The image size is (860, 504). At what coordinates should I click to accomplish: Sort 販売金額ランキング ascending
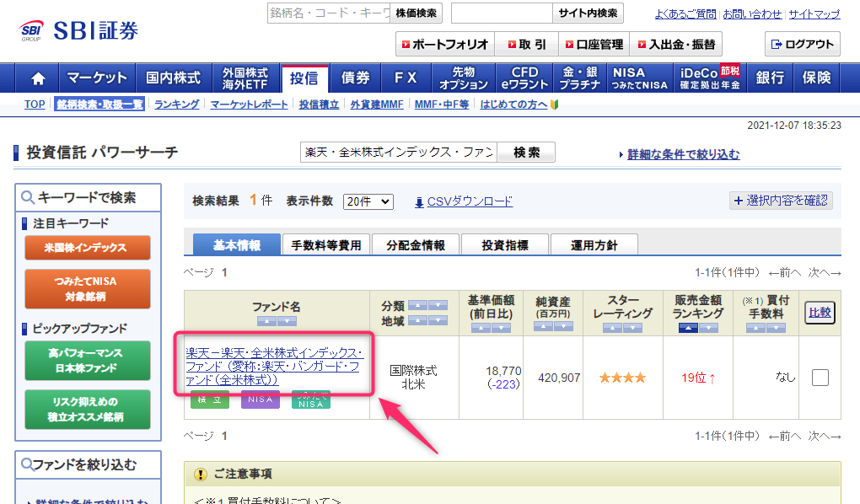[688, 328]
